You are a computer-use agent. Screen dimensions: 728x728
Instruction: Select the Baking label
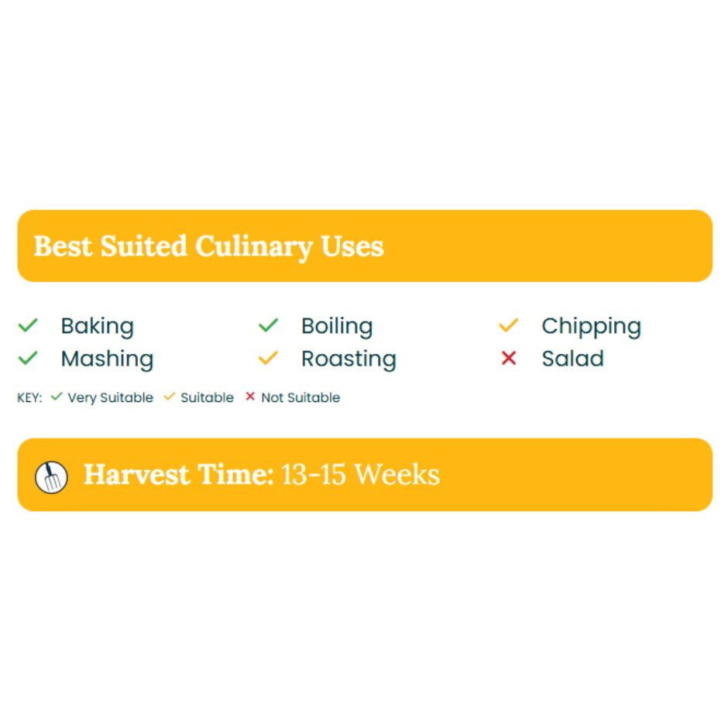(x=98, y=326)
